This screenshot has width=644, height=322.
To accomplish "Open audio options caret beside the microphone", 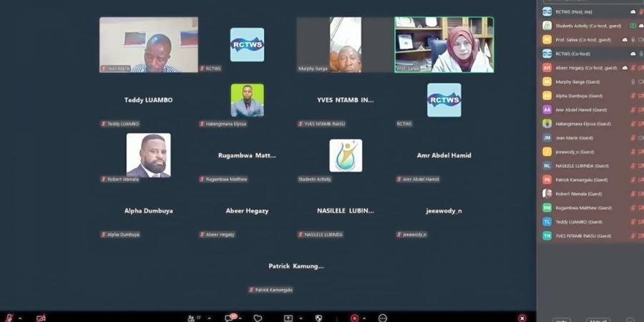I will coord(20,318).
